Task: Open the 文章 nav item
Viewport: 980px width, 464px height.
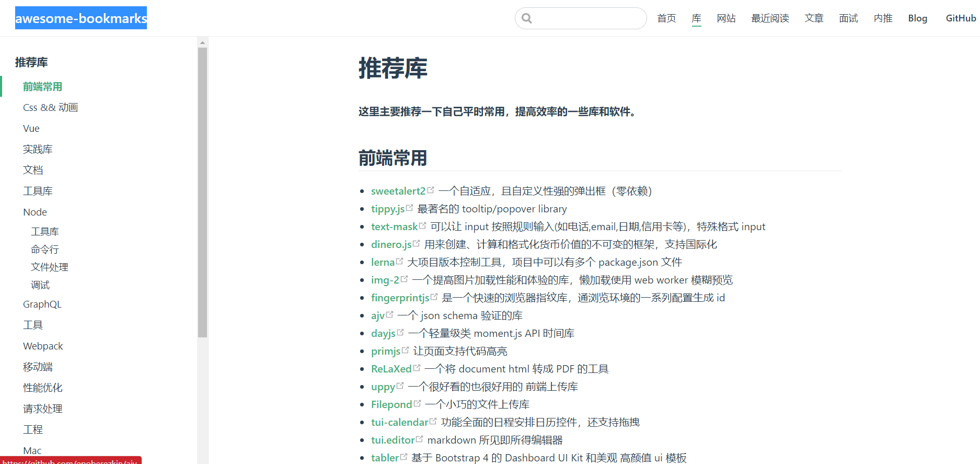Action: 814,18
